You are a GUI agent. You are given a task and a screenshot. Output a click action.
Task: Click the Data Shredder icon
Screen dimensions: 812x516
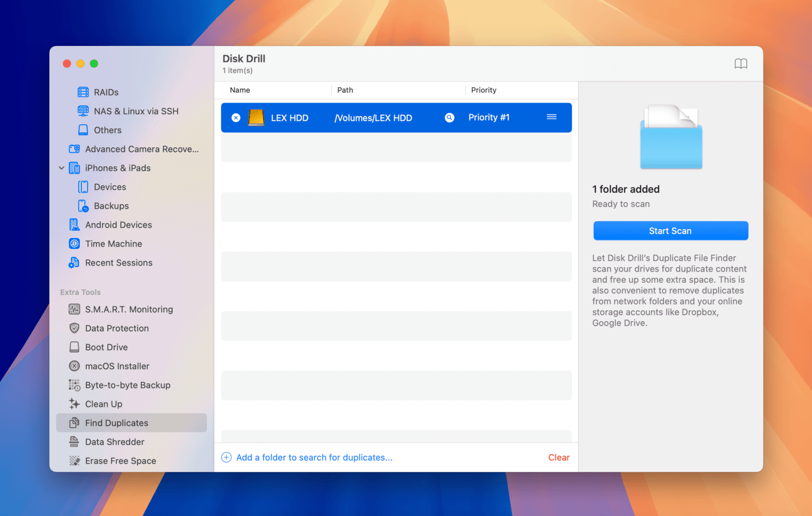(x=74, y=442)
